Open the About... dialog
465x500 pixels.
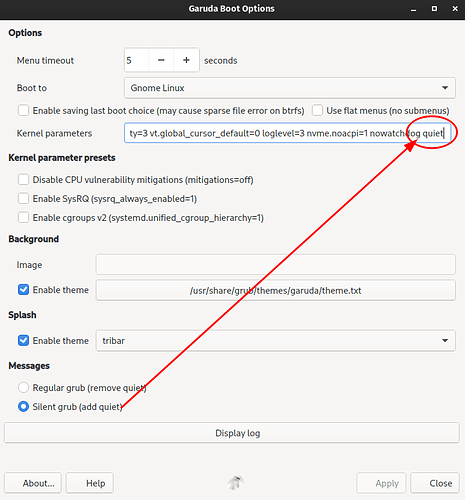[x=33, y=483]
